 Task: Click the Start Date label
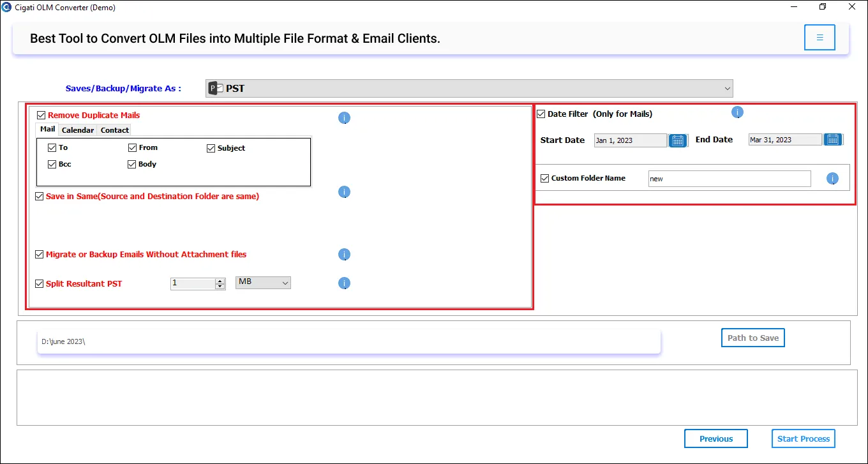[562, 140]
